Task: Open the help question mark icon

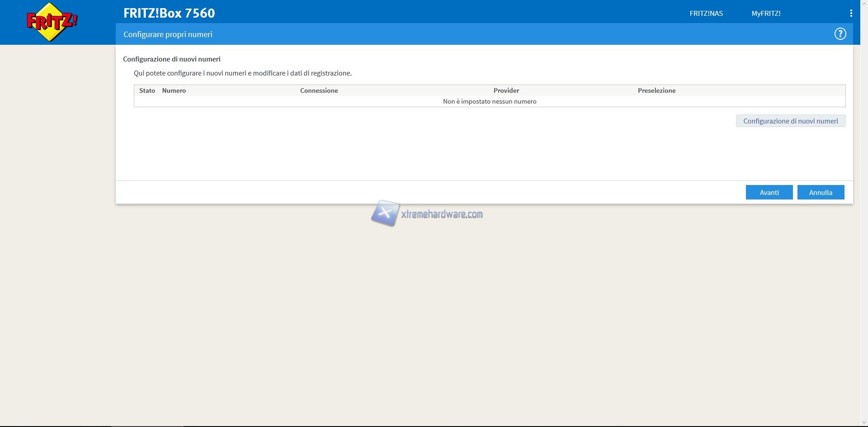Action: [x=840, y=34]
